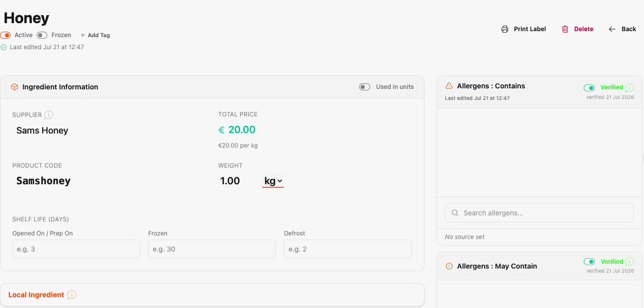Click the info icon next to Supplier

pyautogui.click(x=49, y=115)
